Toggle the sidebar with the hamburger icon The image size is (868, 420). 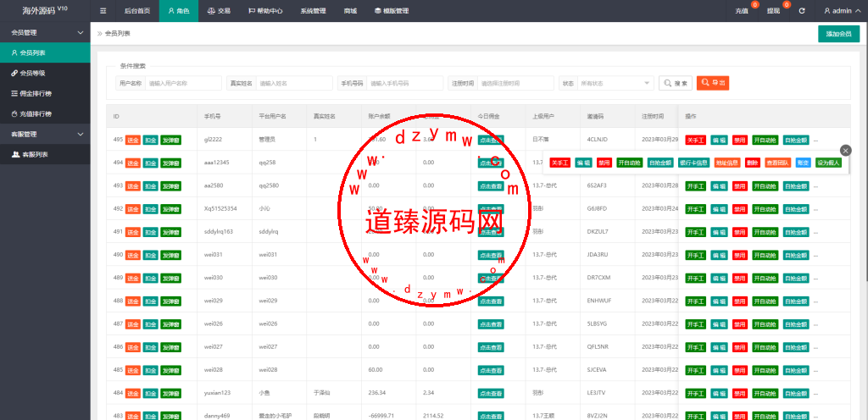point(103,10)
